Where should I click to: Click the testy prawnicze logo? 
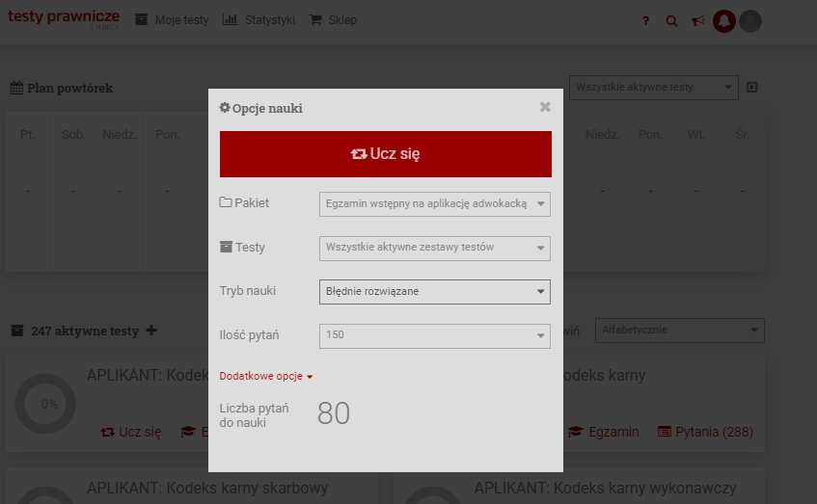[x=64, y=19]
